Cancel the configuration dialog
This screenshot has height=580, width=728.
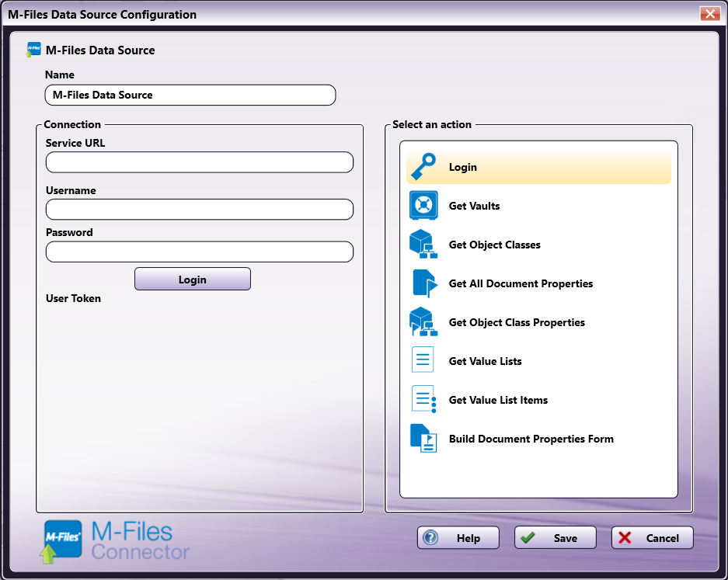click(652, 538)
